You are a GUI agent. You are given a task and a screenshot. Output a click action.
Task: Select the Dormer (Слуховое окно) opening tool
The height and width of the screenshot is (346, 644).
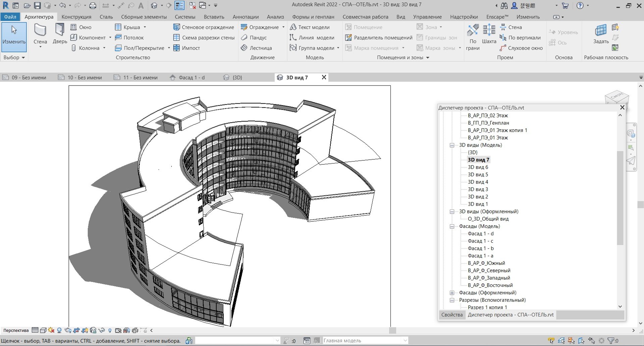(x=521, y=48)
